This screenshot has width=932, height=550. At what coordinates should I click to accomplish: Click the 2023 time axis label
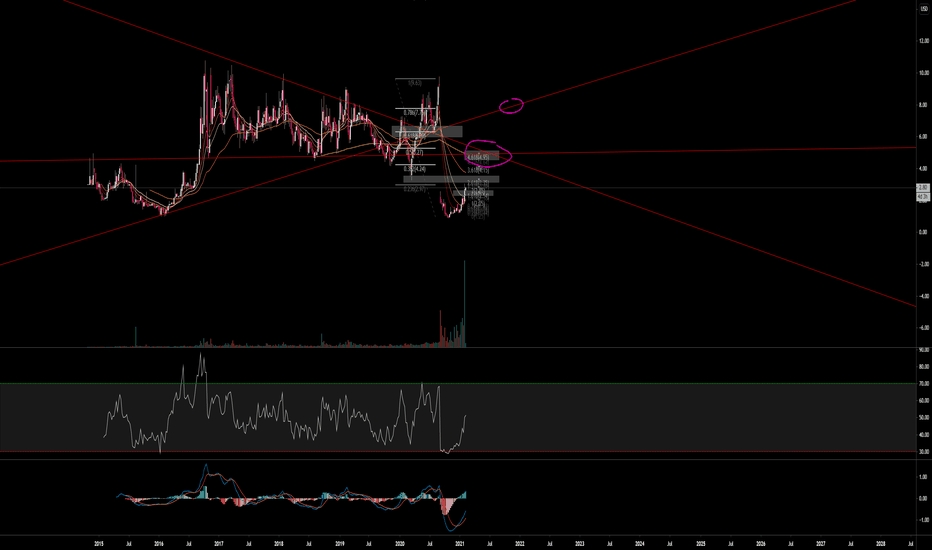coord(580,543)
